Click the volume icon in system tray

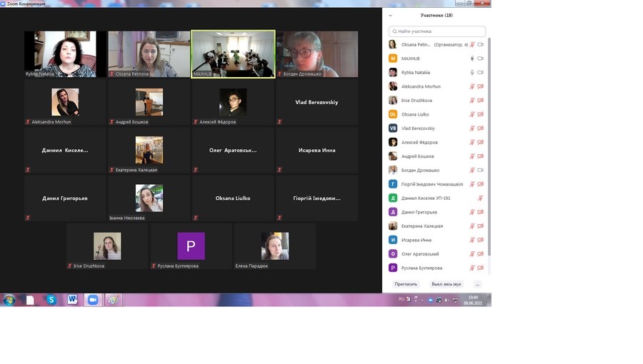click(447, 300)
